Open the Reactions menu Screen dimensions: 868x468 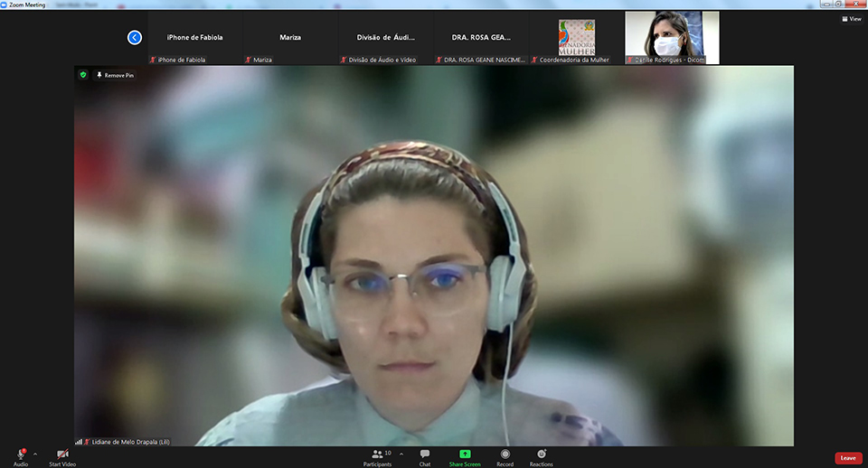pos(542,454)
